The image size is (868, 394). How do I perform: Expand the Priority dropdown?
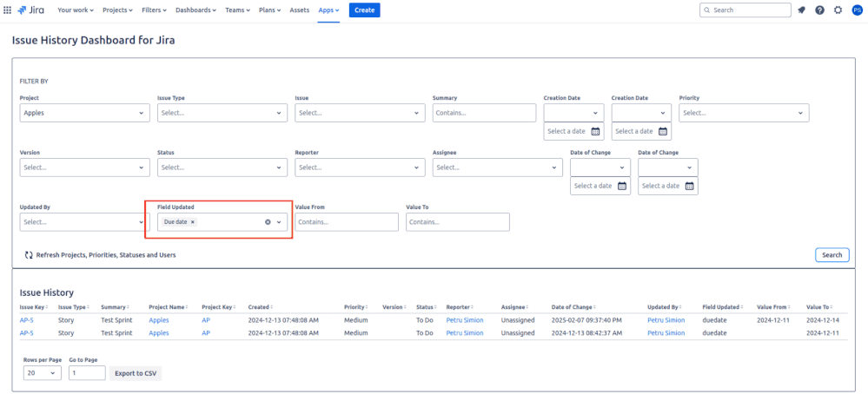pos(744,113)
